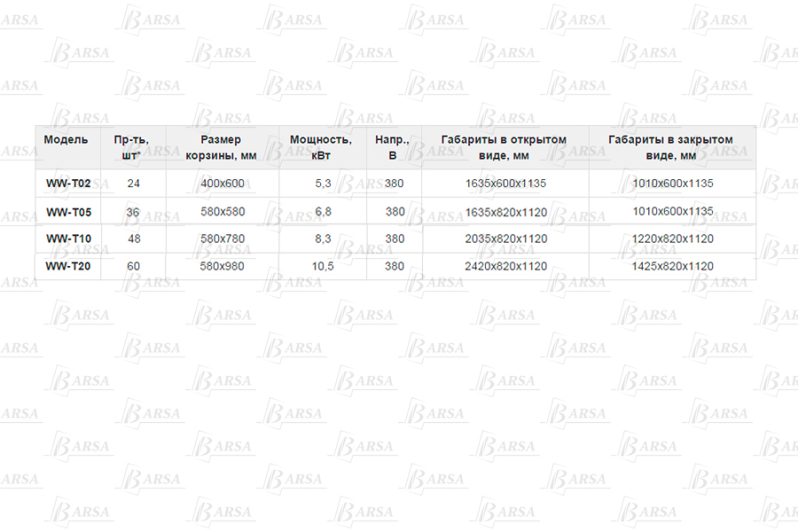Screen dimensions: 798x532
Task: Select the "Мощность, кВт" column header
Action: click(x=321, y=147)
